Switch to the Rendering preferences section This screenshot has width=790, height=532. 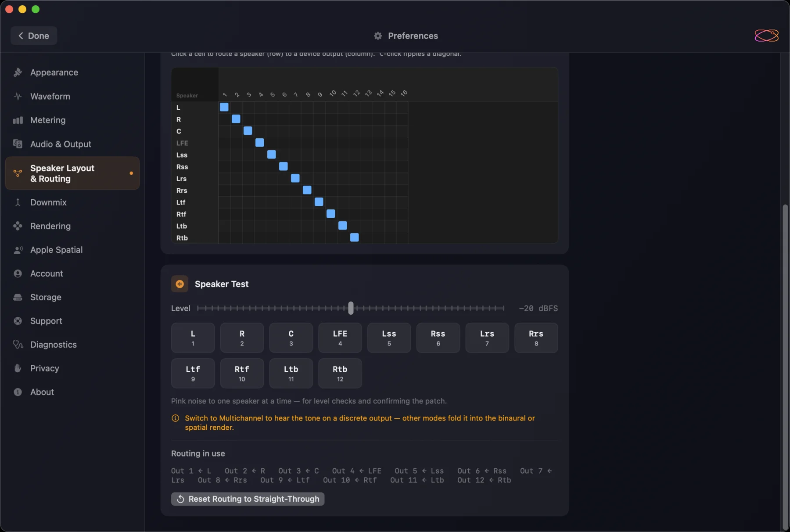coord(72,226)
